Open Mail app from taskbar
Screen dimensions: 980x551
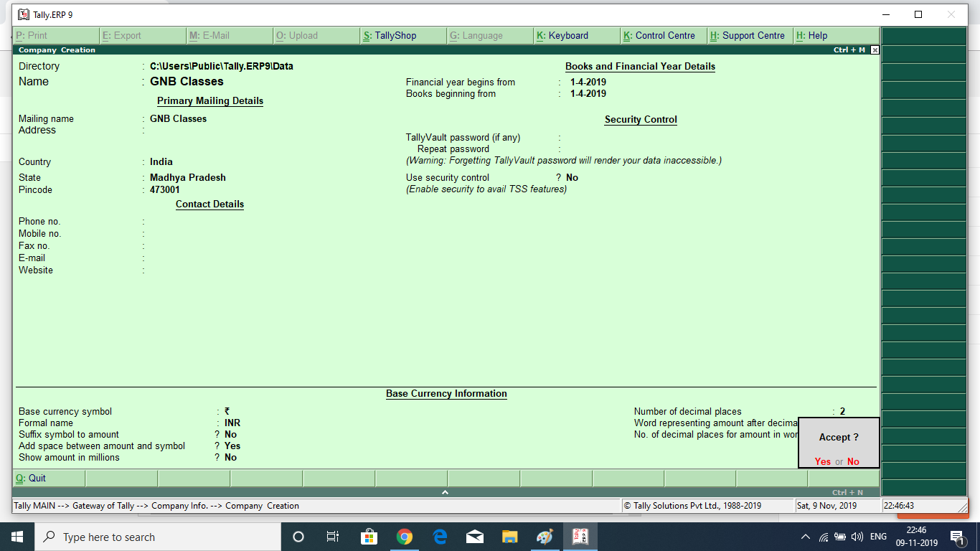pyautogui.click(x=475, y=537)
